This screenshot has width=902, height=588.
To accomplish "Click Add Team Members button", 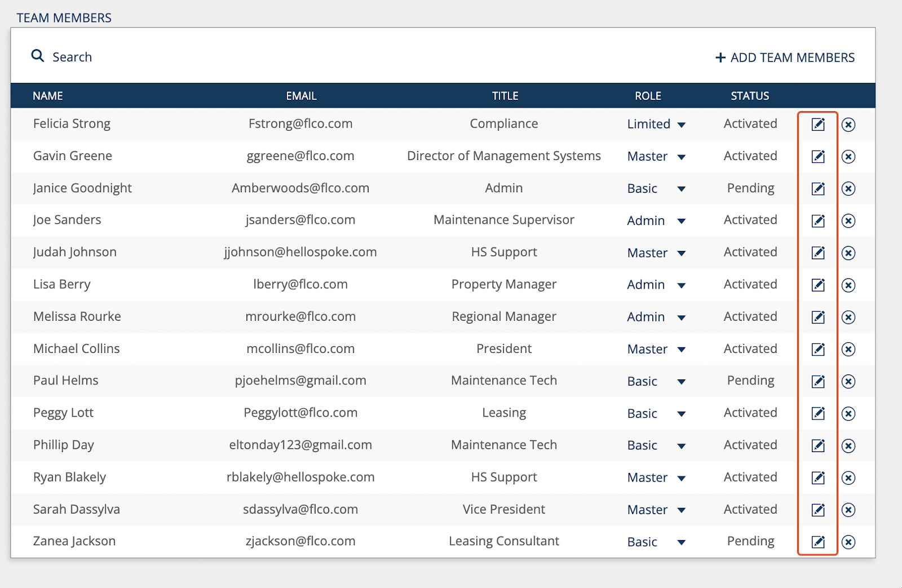I will pyautogui.click(x=785, y=58).
